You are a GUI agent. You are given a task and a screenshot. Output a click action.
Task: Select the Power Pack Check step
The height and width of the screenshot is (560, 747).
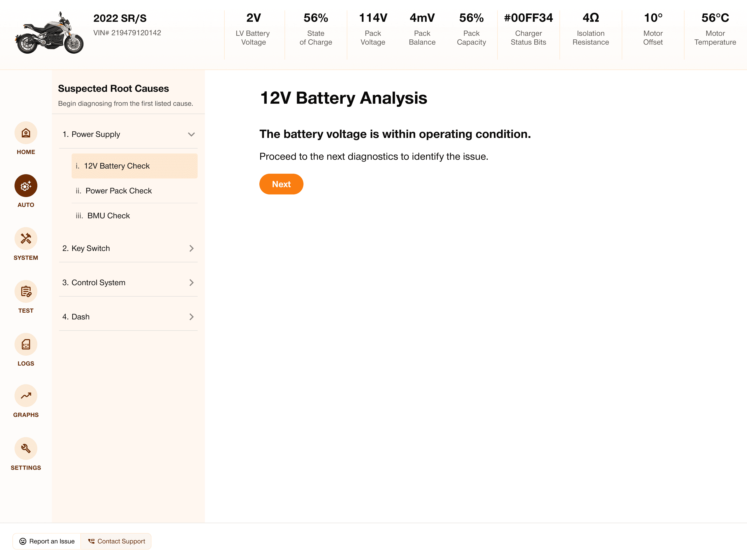119,191
